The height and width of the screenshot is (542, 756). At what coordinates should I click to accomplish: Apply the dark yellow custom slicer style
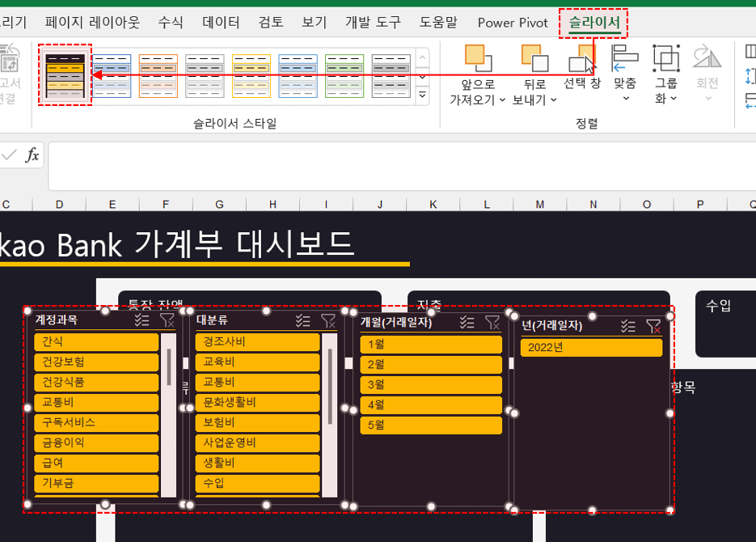tap(65, 76)
